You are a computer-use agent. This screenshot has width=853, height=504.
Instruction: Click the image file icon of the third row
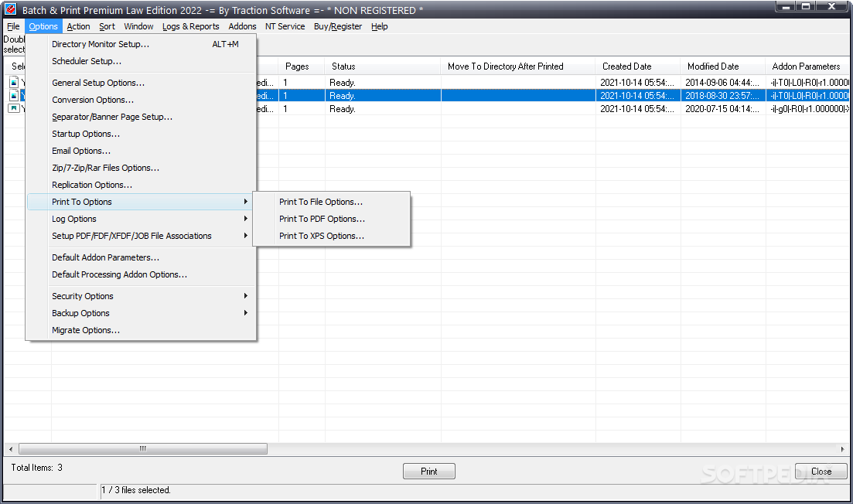pos(14,108)
